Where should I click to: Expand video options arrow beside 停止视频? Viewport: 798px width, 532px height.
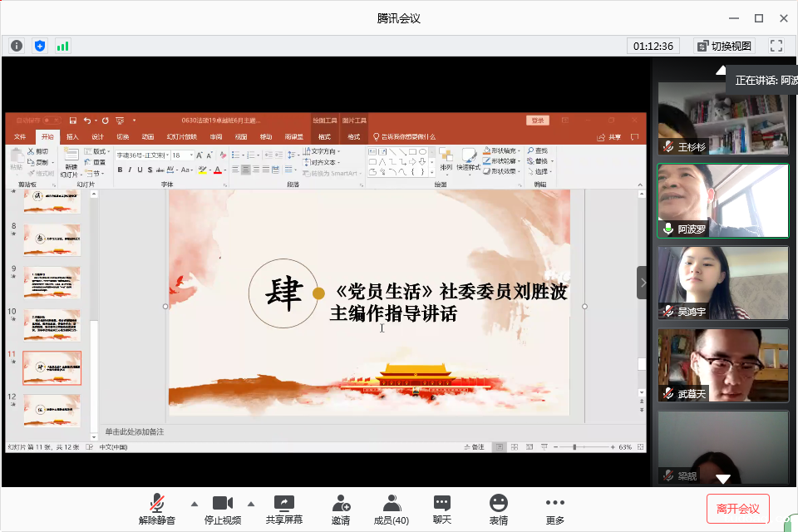click(x=250, y=503)
